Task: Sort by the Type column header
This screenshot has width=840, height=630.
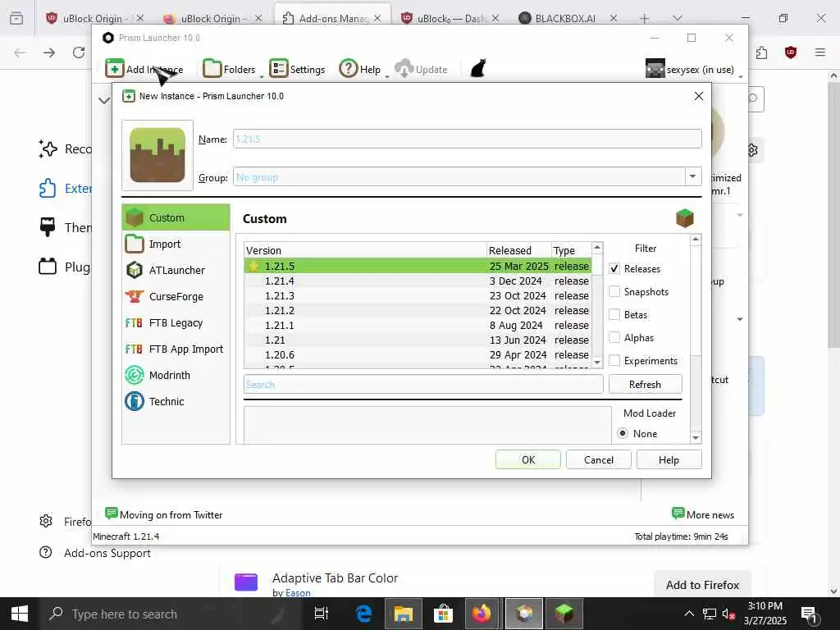Action: point(571,250)
